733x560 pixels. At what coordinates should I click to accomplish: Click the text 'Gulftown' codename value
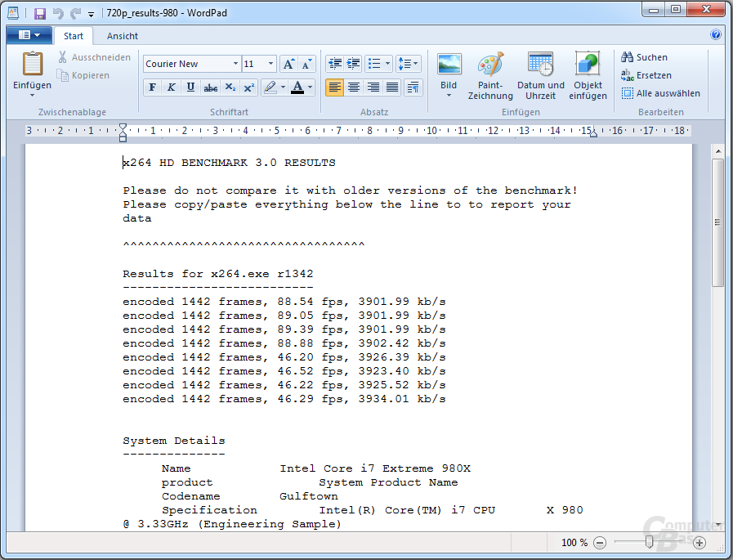[x=309, y=496]
